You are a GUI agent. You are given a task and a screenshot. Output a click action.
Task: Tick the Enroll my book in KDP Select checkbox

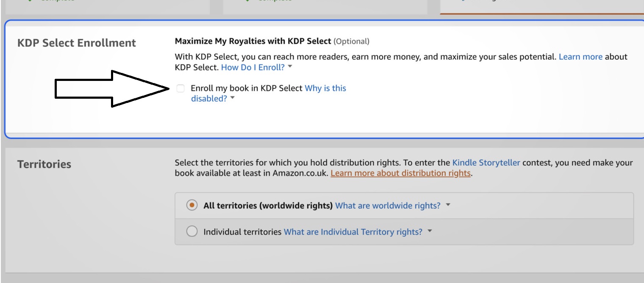point(180,88)
